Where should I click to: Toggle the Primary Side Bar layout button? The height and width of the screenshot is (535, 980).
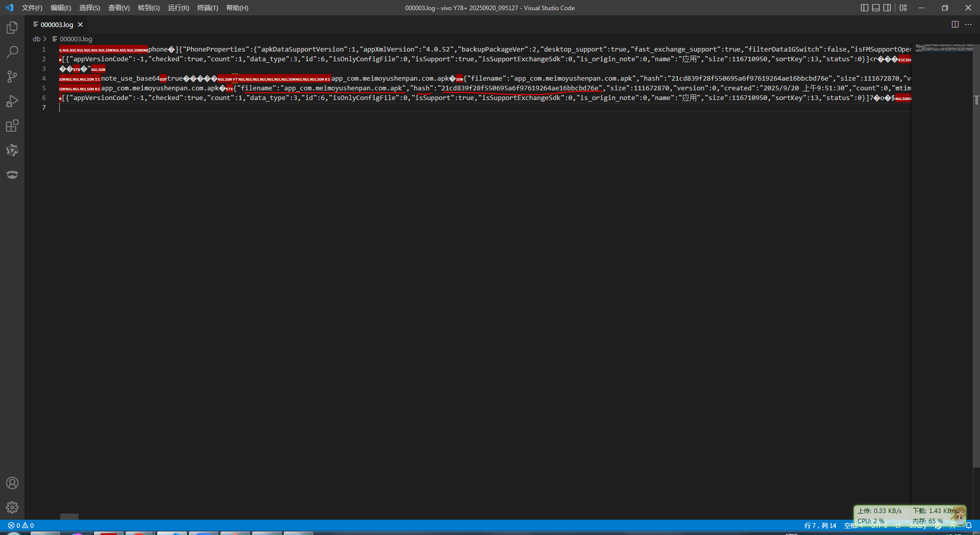pyautogui.click(x=865, y=8)
